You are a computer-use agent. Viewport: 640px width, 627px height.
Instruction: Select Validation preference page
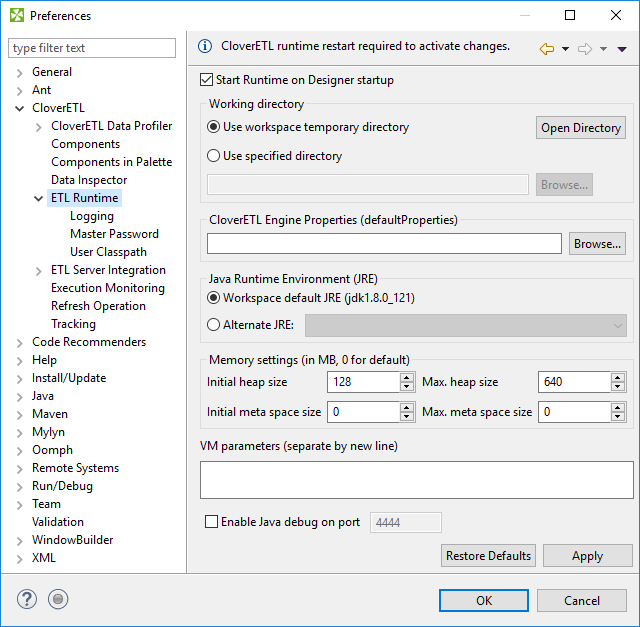click(58, 522)
